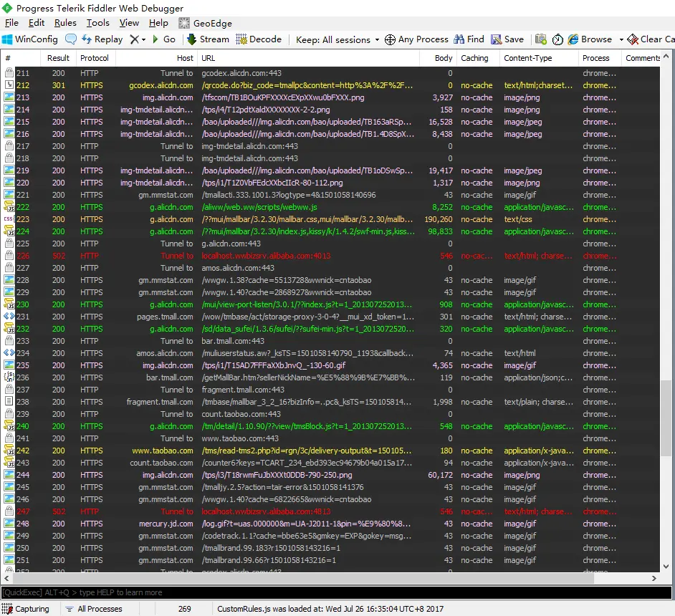This screenshot has width=675, height=616.
Task: Select the bar.tmall.com:443 tunnel URL
Action: point(233,341)
